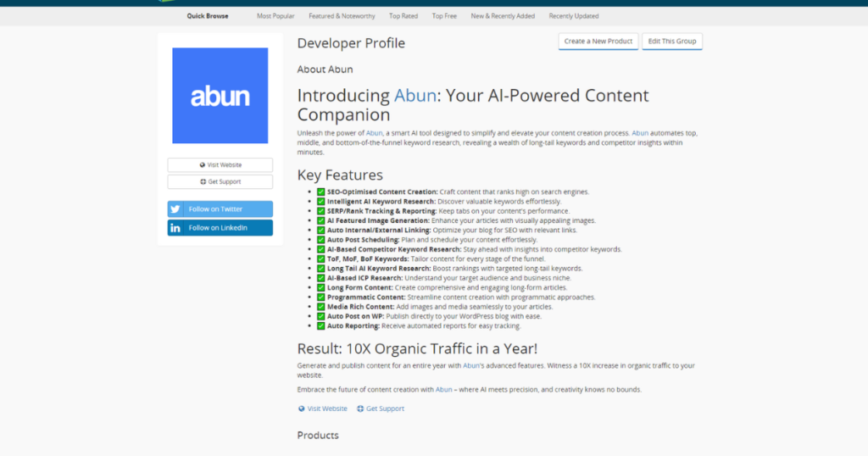Click lifebuoy icon in sidebar Get Support
This screenshot has width=868, height=456.
tap(203, 181)
